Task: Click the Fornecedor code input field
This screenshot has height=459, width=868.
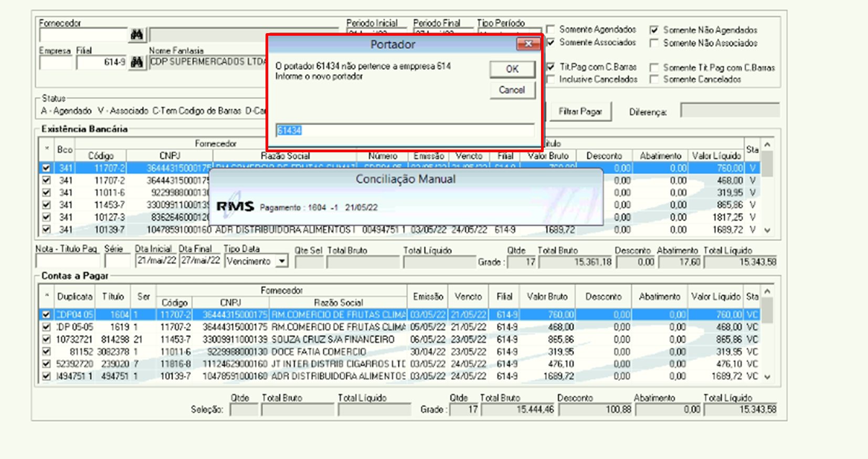Action: click(x=83, y=35)
